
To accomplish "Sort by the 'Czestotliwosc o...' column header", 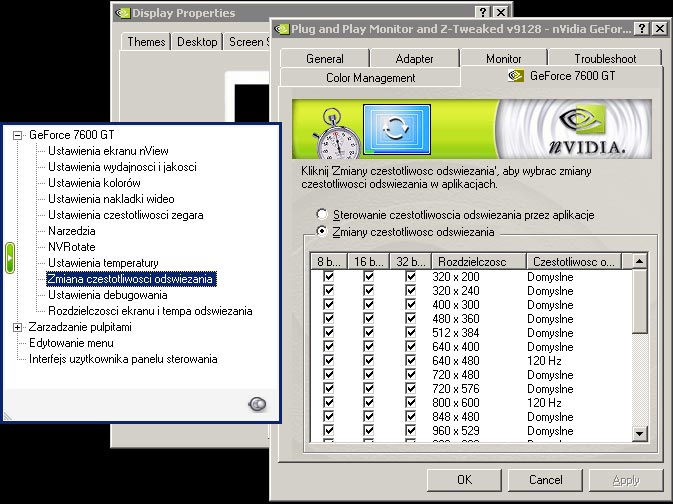I will (x=574, y=261).
